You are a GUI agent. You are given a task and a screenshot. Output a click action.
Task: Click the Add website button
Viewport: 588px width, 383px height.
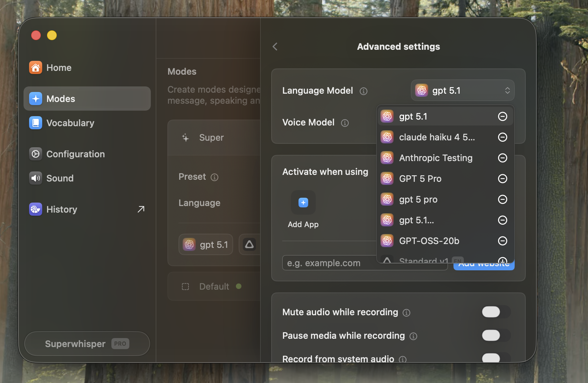pos(484,263)
